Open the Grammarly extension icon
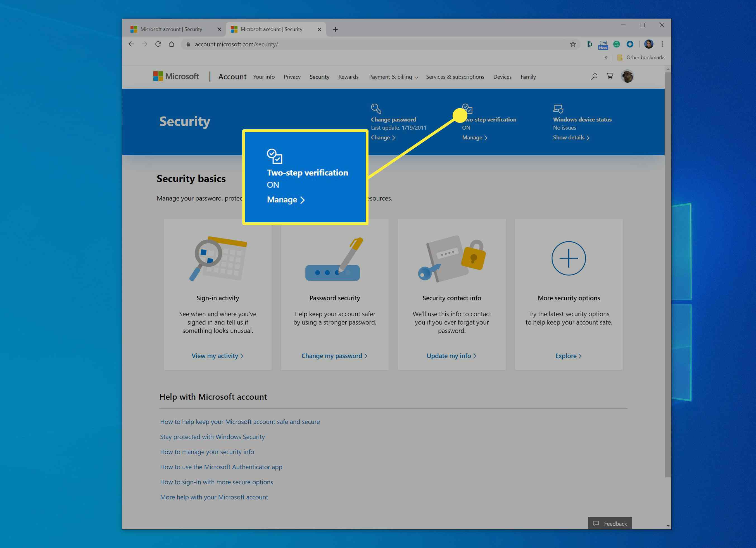 (616, 44)
